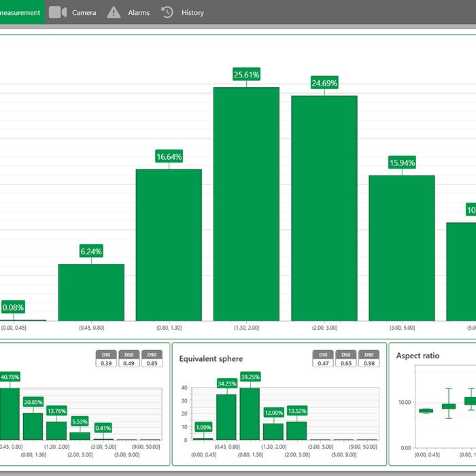Select the active measurement tab
Image resolution: width=476 pixels, height=476 pixels.
22,12
